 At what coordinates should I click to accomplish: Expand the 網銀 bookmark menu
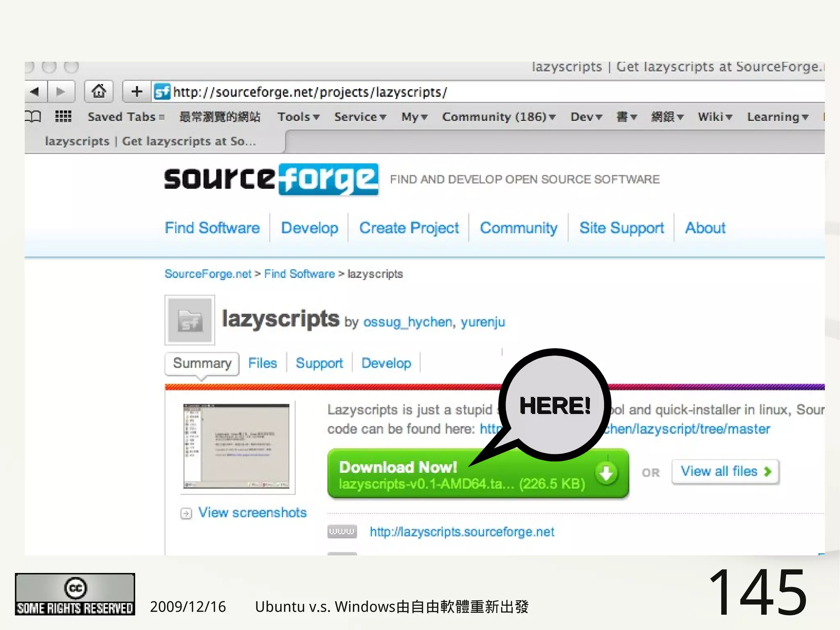tap(668, 117)
